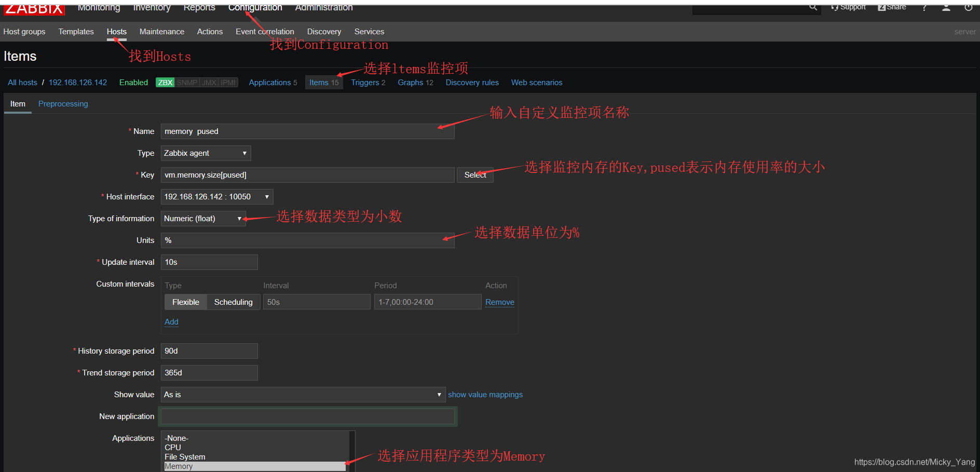980x472 pixels.
Task: Open the Configuration menu
Action: [255, 8]
